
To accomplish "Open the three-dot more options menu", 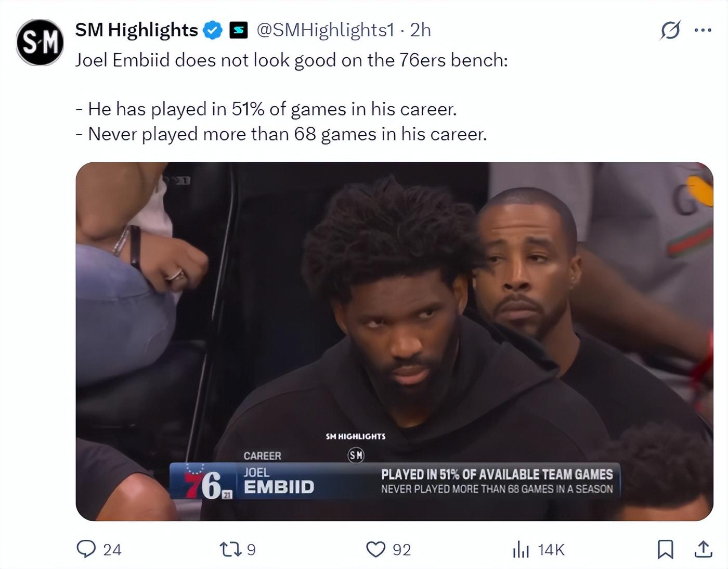I will 703,30.
